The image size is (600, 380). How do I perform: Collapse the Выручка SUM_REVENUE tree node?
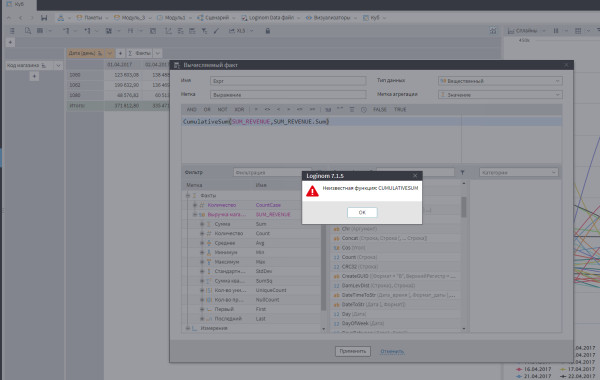pos(195,215)
